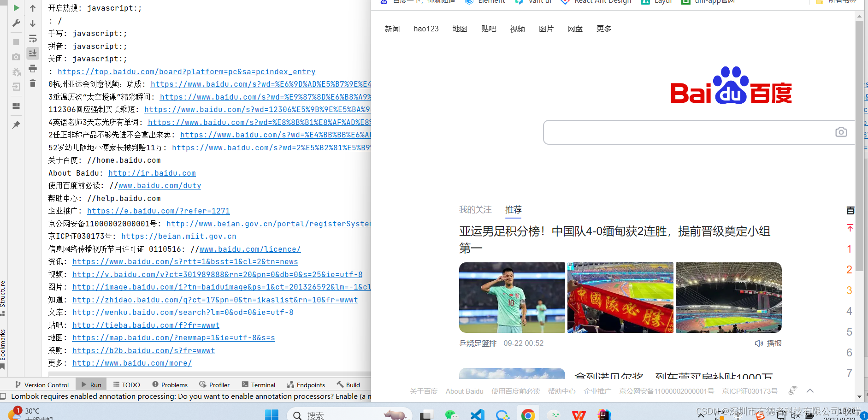Open the TODO tool window tab
The image size is (868, 420).
click(x=127, y=385)
